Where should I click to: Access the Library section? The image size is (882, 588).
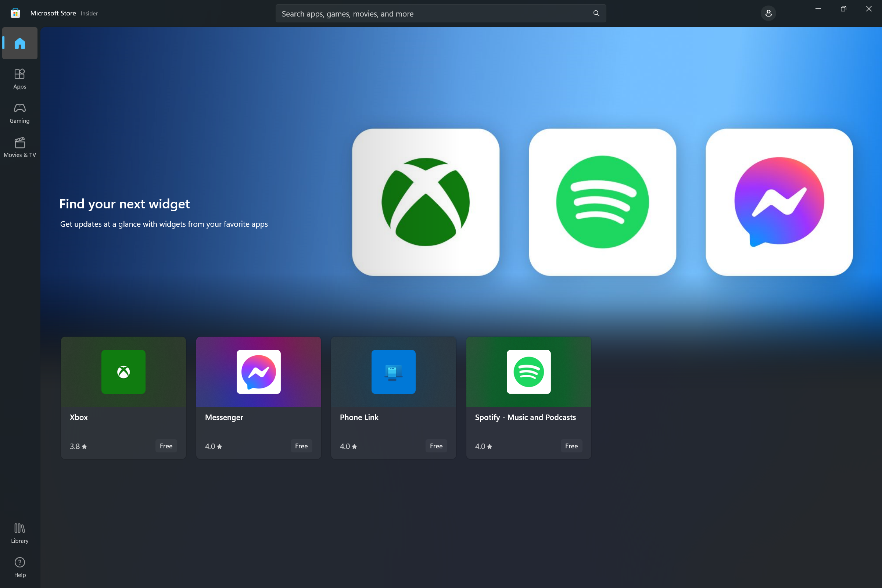pyautogui.click(x=20, y=533)
